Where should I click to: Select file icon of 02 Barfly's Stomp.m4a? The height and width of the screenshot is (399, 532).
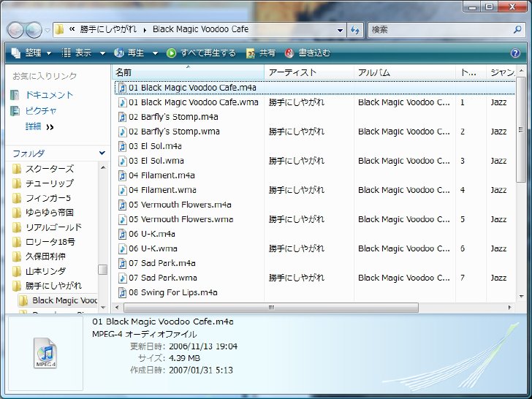click(x=122, y=117)
